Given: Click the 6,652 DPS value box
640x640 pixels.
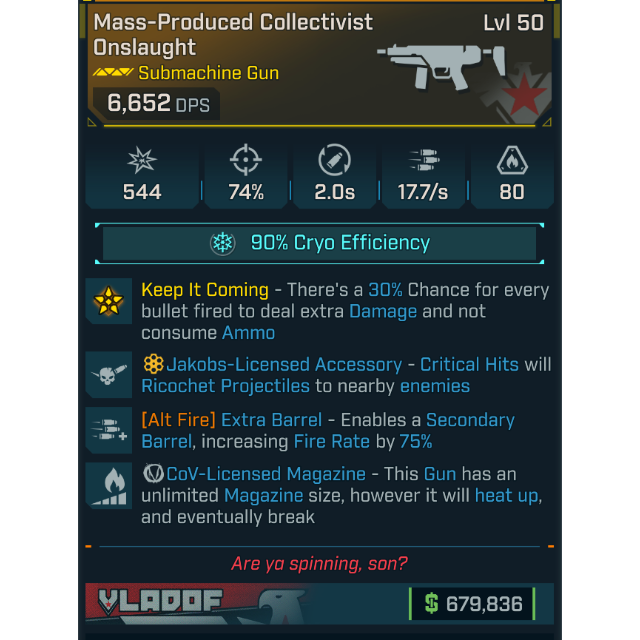Looking at the screenshot, I should click(157, 103).
